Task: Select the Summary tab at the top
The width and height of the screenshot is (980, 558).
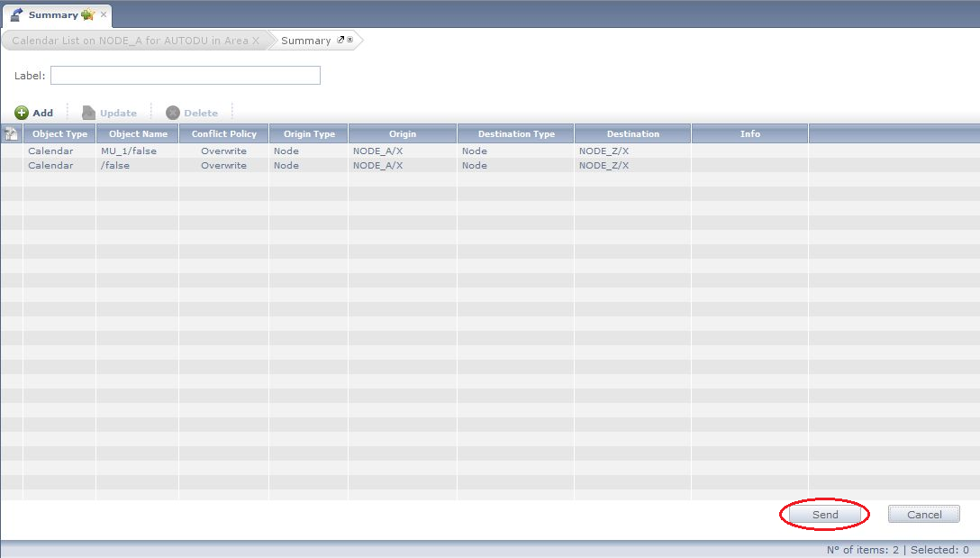Action: click(x=52, y=14)
